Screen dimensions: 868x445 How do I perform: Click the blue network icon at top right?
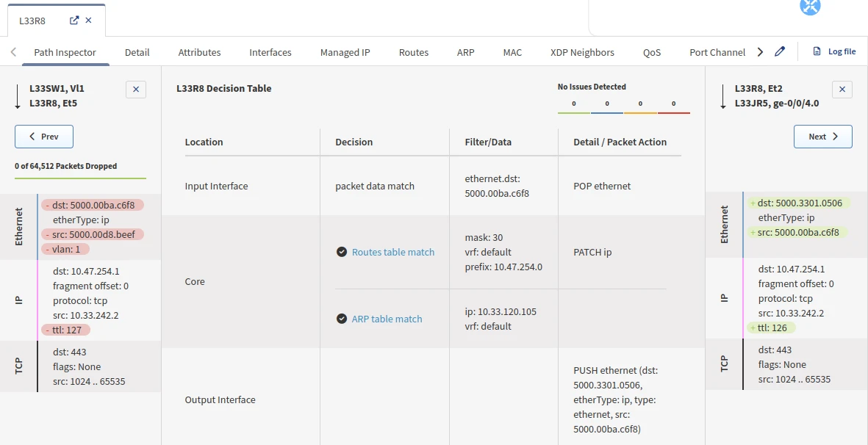(810, 7)
